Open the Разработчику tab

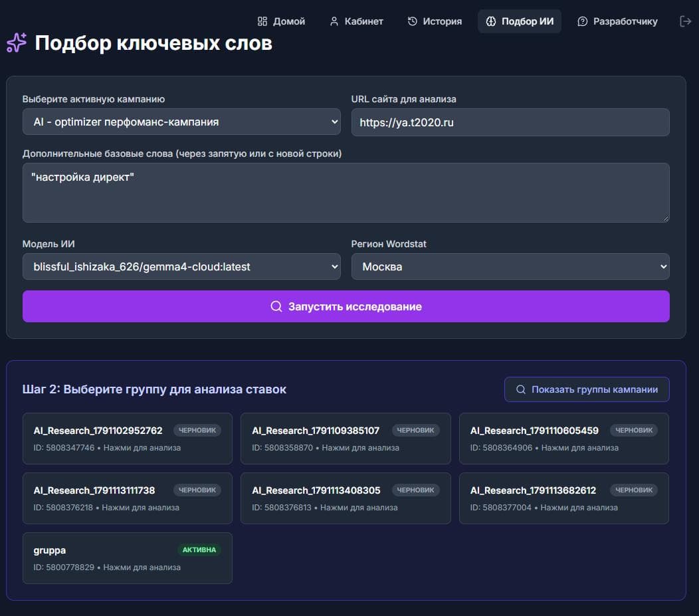(617, 21)
